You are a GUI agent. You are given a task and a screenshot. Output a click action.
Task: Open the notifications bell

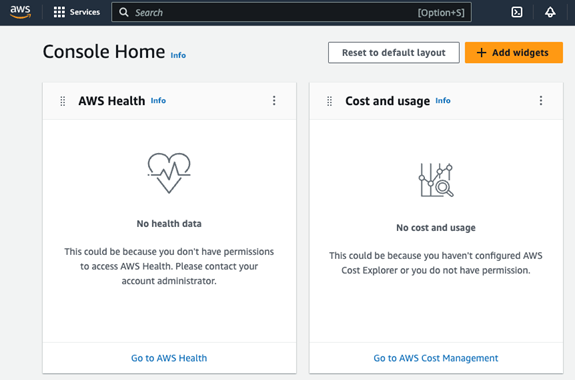[550, 12]
